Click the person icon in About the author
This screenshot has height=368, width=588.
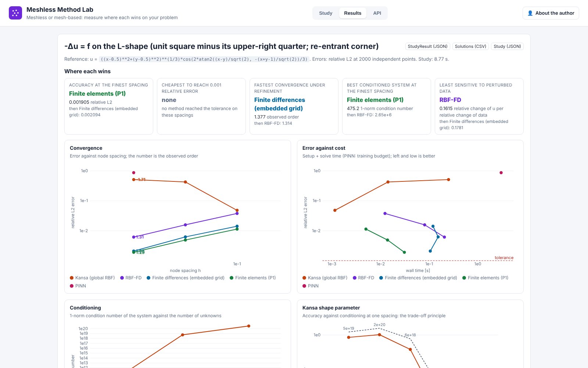tap(530, 13)
